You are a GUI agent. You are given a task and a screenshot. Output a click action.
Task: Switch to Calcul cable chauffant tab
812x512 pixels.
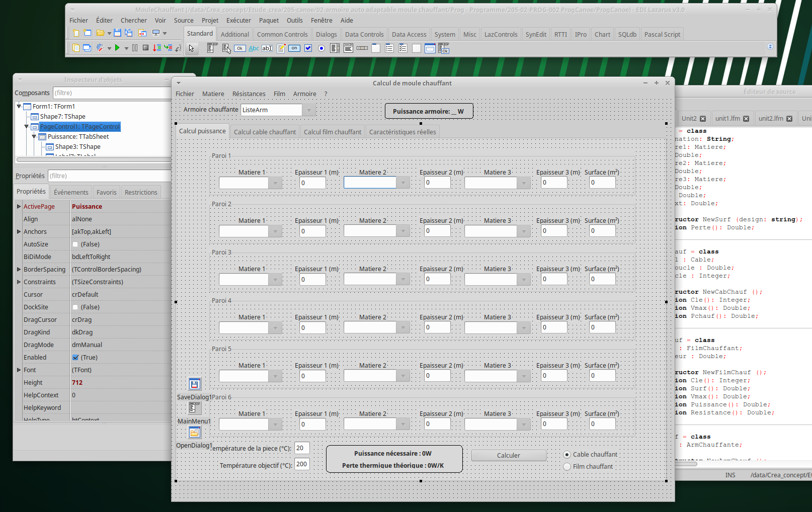click(x=265, y=132)
